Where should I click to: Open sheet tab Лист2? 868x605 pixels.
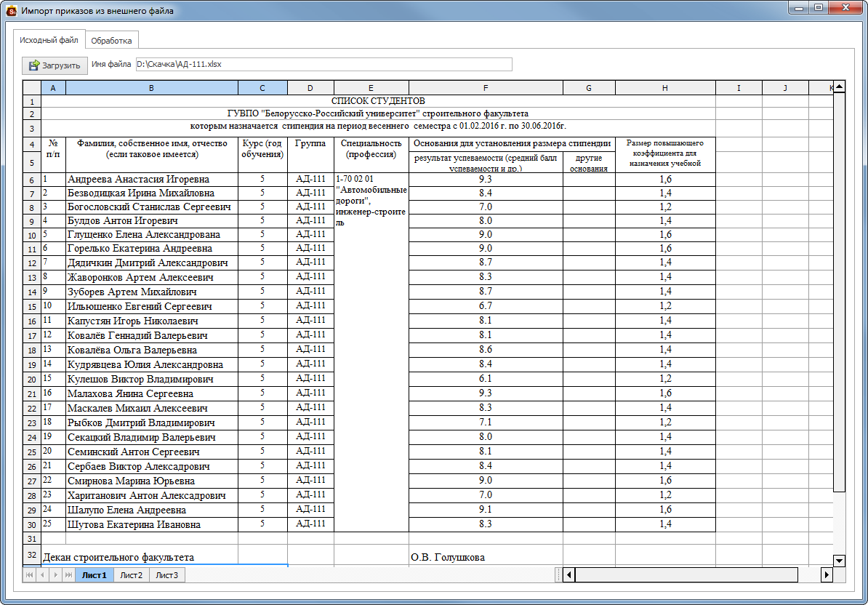pos(131,575)
